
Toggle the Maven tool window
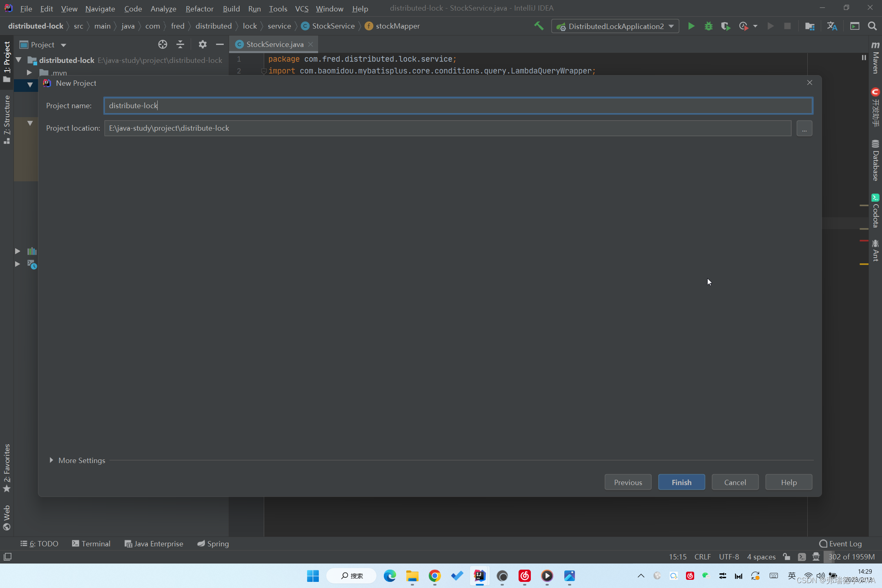pos(875,58)
